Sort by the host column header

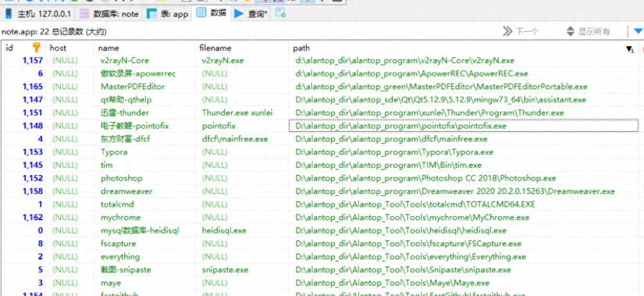click(58, 48)
